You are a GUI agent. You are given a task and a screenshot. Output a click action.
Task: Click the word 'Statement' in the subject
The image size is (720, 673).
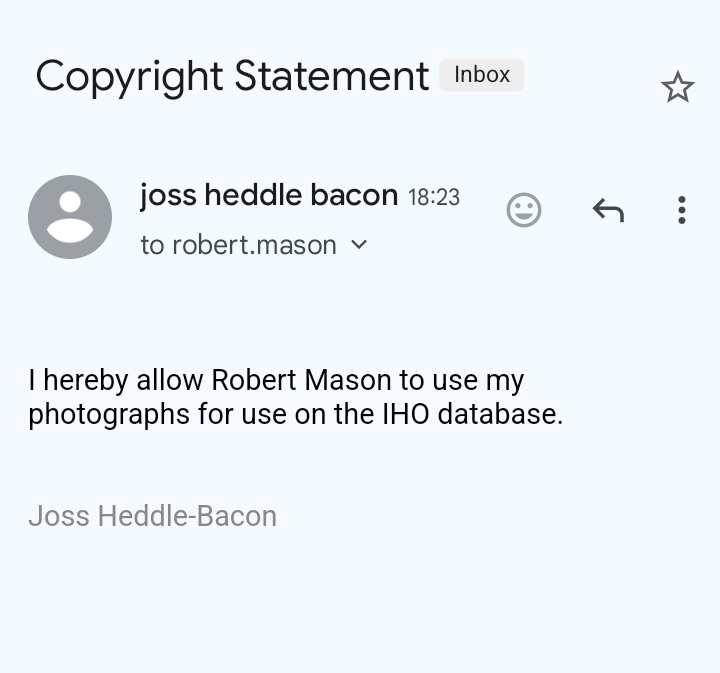click(x=332, y=76)
